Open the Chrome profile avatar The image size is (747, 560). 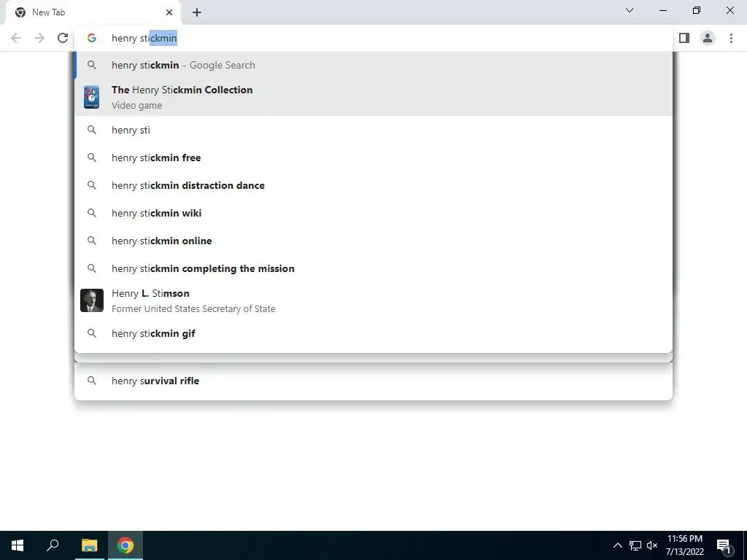(708, 38)
